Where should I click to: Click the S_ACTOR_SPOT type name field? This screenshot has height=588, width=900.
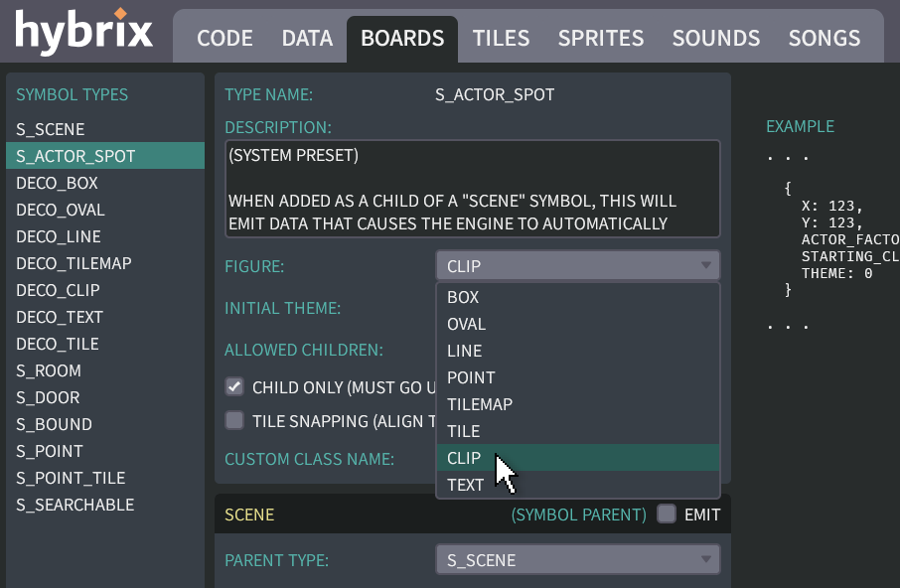[x=495, y=95]
